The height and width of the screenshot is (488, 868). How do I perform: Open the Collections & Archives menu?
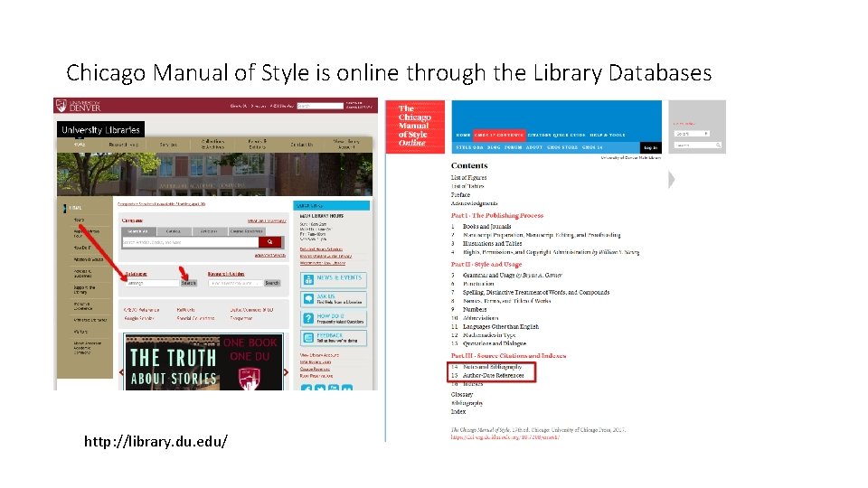click(212, 145)
